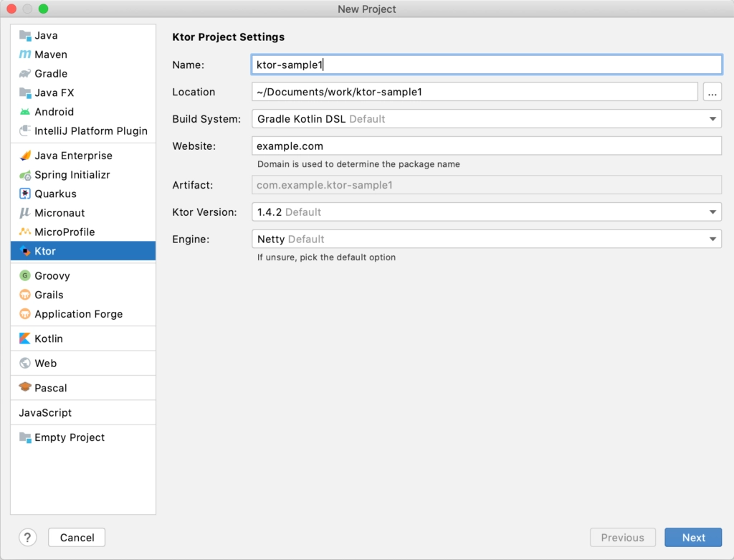This screenshot has height=560, width=734.
Task: Expand the Ktor Version dropdown arrow
Action: pyautogui.click(x=712, y=212)
